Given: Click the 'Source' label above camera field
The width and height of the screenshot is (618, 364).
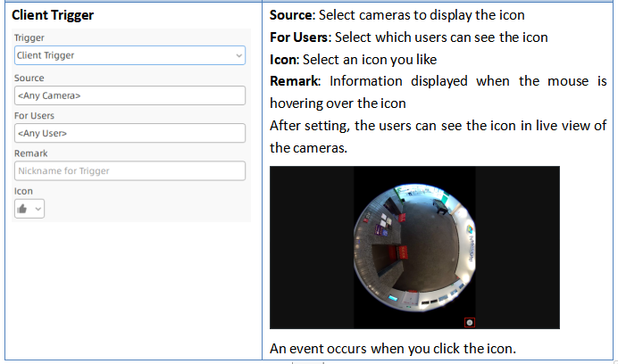Looking at the screenshot, I should (x=29, y=78).
